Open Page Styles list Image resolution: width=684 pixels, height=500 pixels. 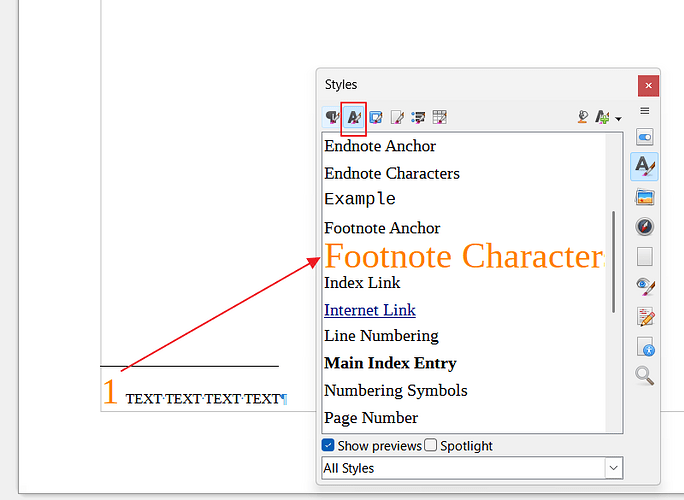(x=397, y=118)
